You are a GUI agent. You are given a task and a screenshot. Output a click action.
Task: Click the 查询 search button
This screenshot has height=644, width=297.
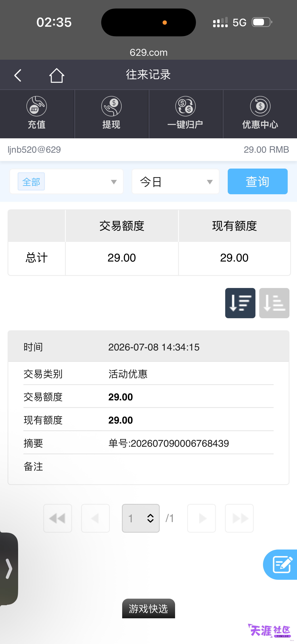click(257, 181)
